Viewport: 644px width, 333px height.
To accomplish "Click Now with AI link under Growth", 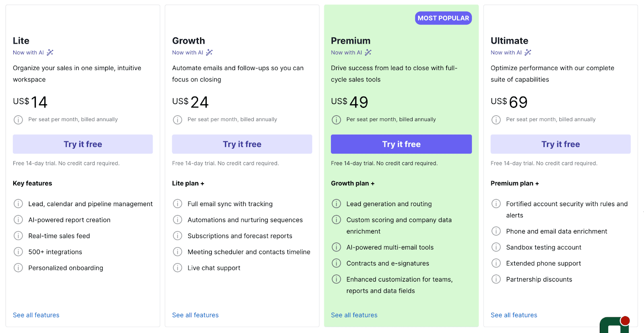I will (188, 52).
